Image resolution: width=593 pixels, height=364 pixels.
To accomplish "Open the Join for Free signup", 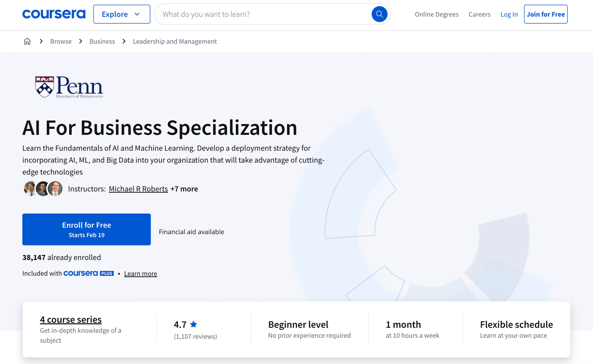I will (546, 14).
